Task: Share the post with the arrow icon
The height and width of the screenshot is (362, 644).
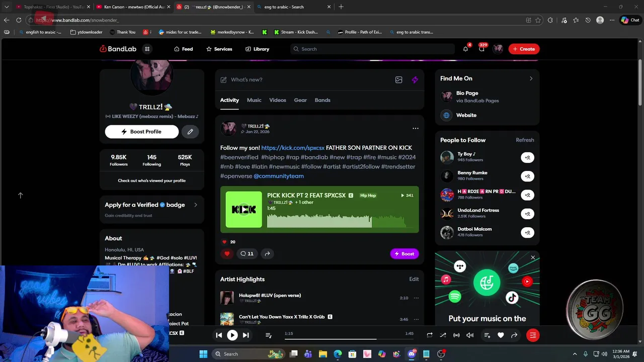Action: [x=267, y=253]
